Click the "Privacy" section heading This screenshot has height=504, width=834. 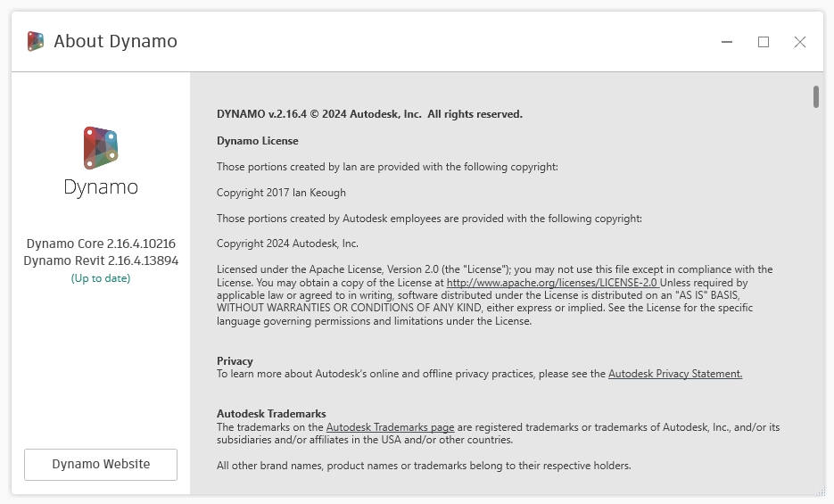[x=235, y=361]
